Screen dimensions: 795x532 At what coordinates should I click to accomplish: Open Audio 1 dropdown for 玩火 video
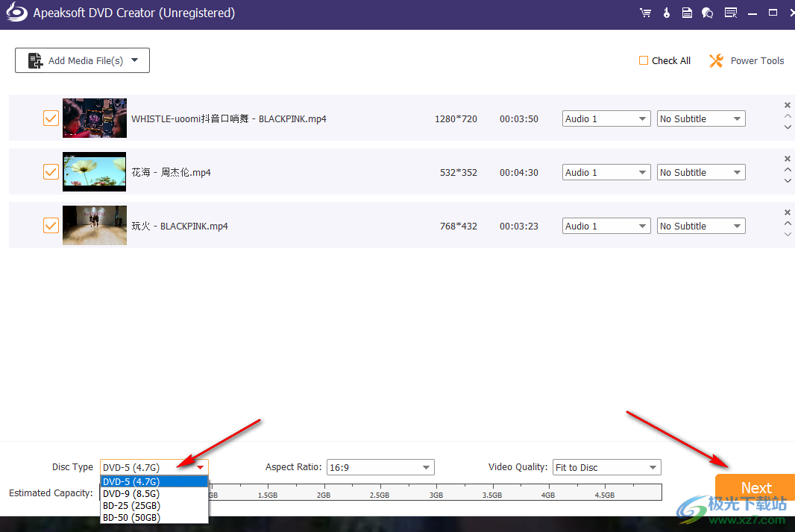click(x=606, y=226)
